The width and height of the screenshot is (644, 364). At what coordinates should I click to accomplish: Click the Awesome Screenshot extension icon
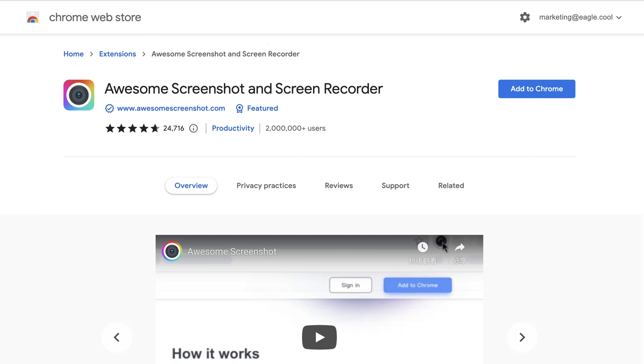coord(79,95)
